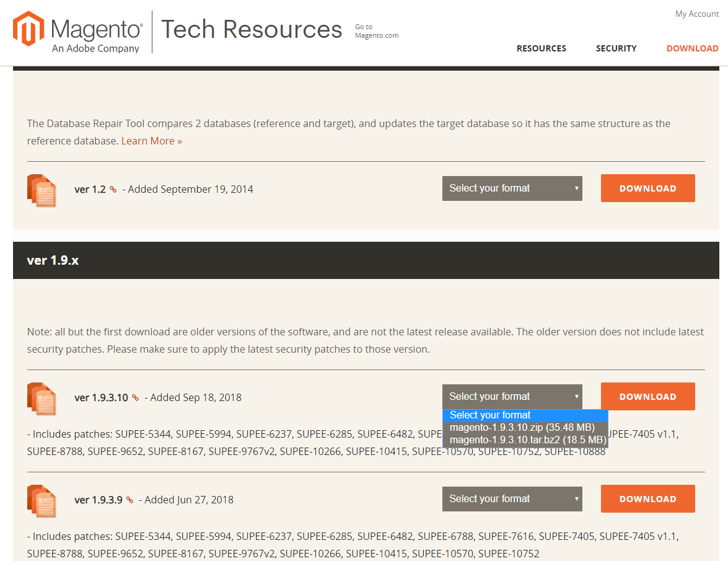Click 'Added Jun 27, 2018' text
The image size is (728, 561).
pos(189,500)
